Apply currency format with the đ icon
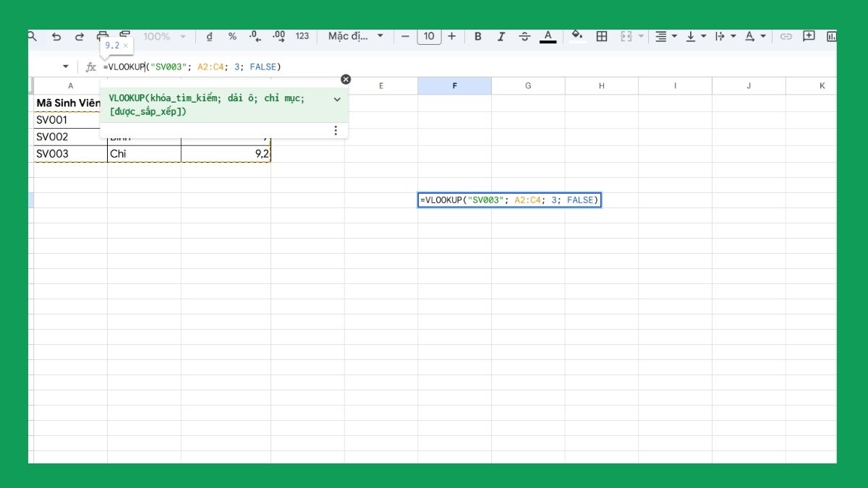 pos(209,35)
